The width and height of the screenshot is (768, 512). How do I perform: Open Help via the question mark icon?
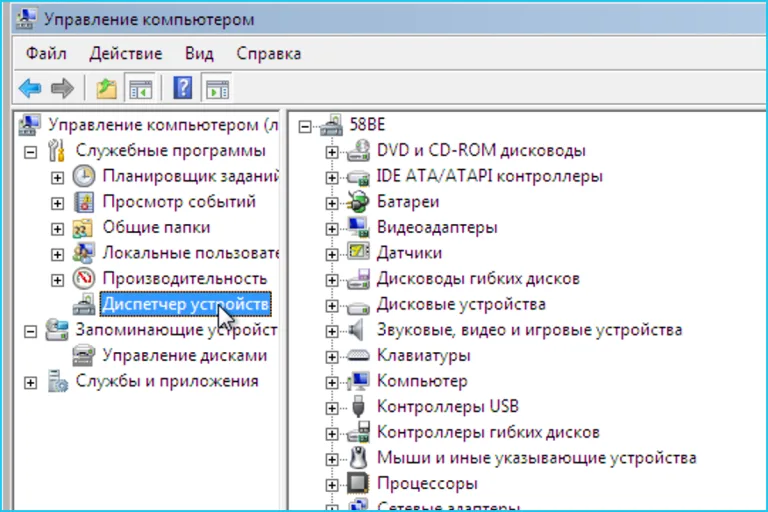(x=183, y=89)
